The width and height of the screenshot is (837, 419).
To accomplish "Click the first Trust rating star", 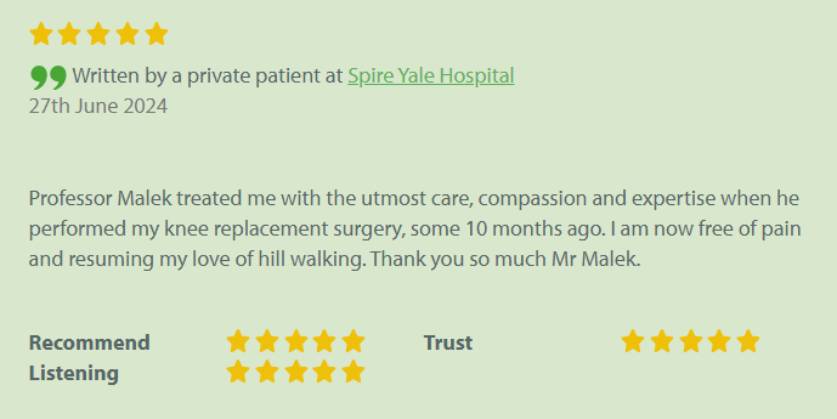I will click(632, 342).
